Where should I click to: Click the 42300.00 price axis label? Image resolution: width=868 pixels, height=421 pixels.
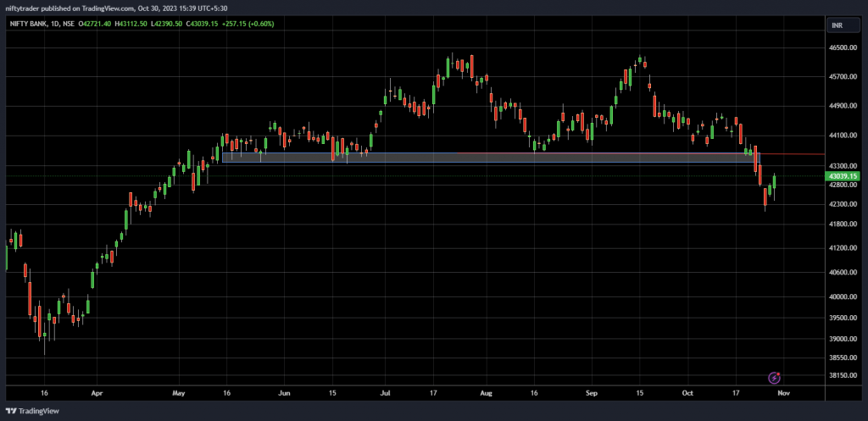[x=843, y=205]
